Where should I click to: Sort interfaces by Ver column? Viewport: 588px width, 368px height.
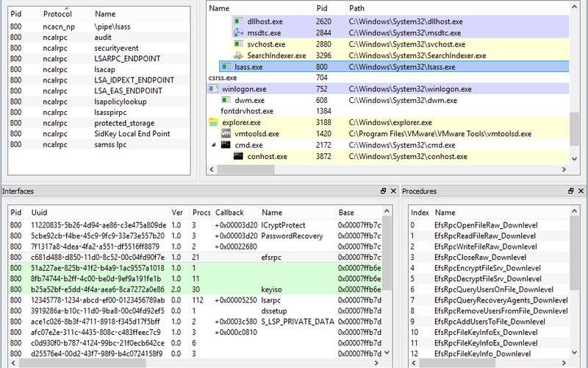coord(179,212)
